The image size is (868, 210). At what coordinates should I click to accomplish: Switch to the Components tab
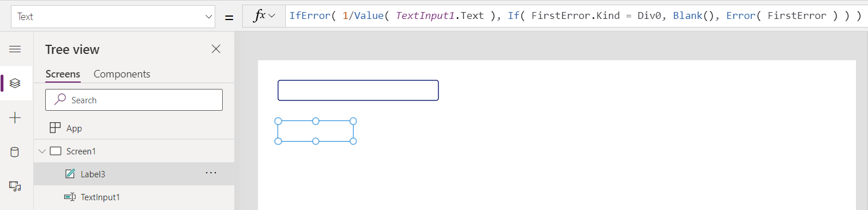pos(122,74)
